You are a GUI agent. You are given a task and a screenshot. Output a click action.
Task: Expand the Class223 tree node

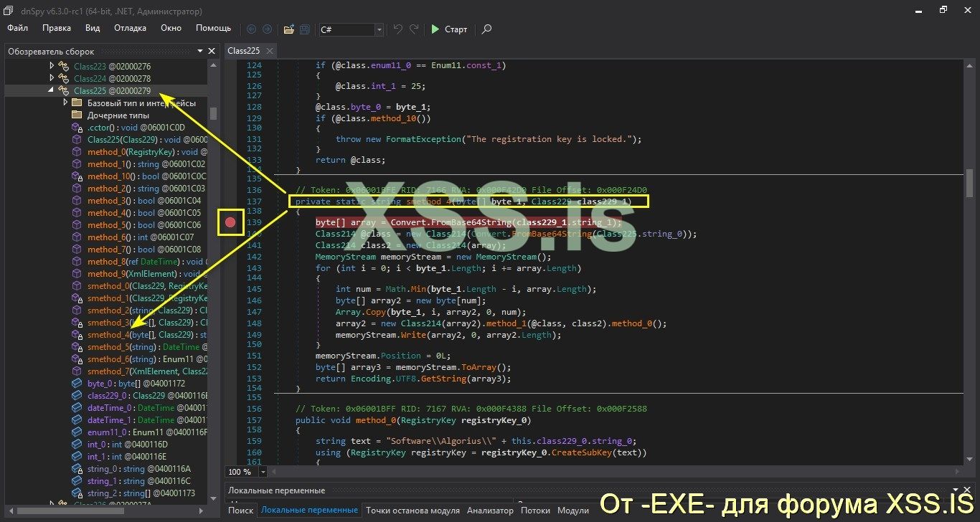52,66
